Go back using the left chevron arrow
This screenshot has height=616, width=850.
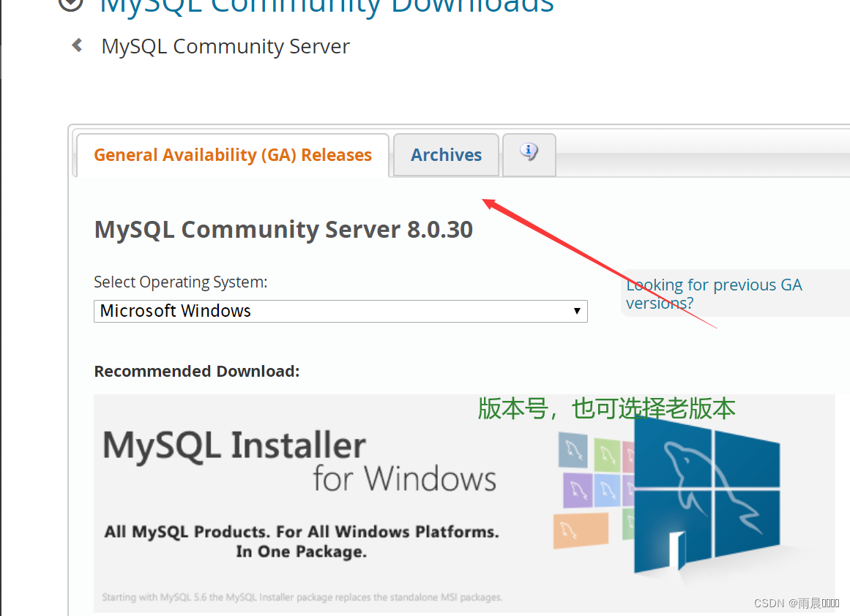coord(77,45)
